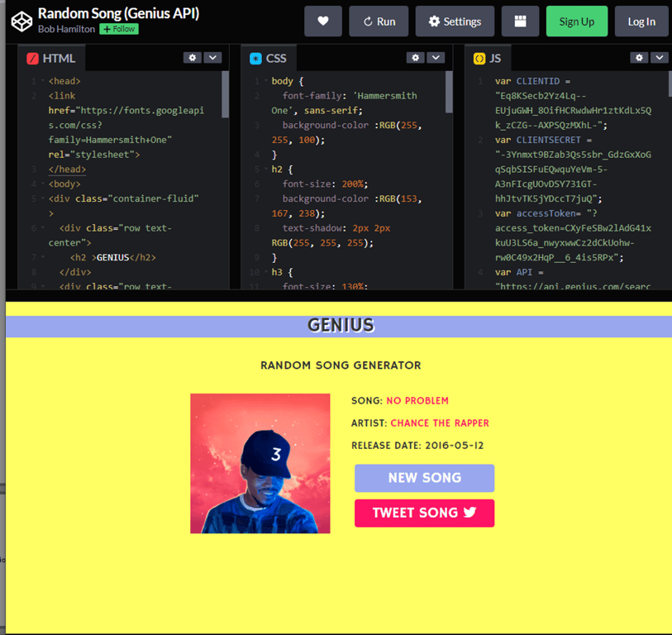Click the font-size: 200% CSS line
672x635 pixels.
[x=325, y=184]
